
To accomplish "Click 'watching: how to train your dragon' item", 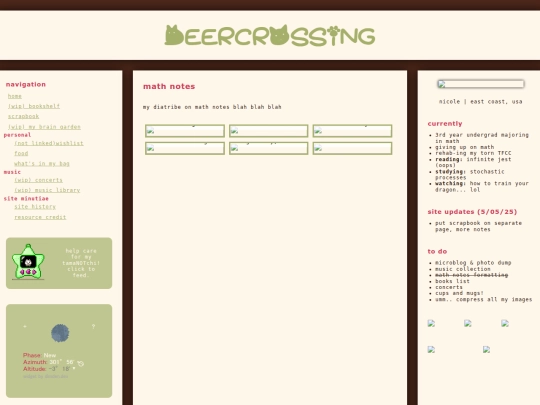I will coord(482,186).
